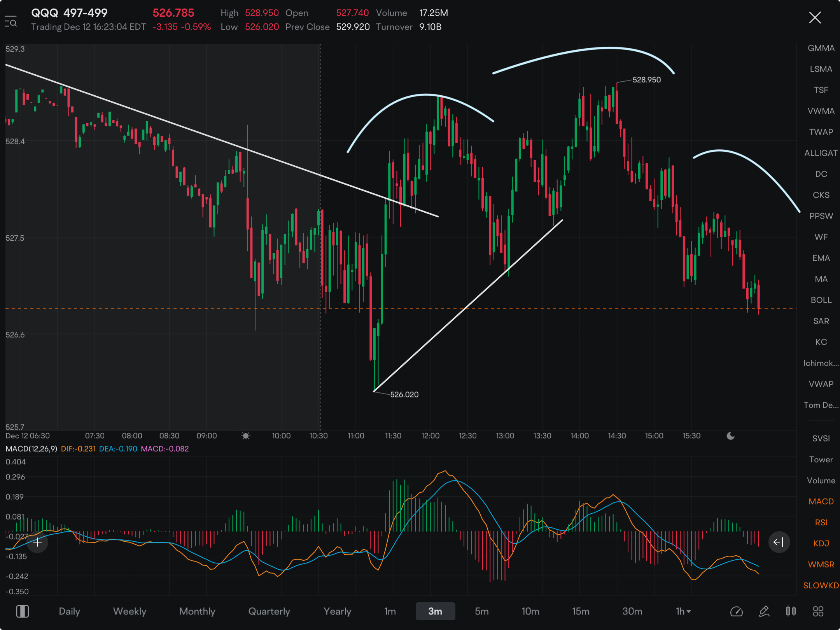Enable the WF indicator

click(x=821, y=237)
